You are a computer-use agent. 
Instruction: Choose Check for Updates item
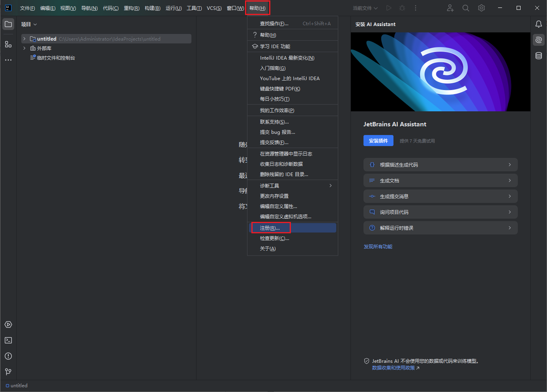[x=292, y=238]
